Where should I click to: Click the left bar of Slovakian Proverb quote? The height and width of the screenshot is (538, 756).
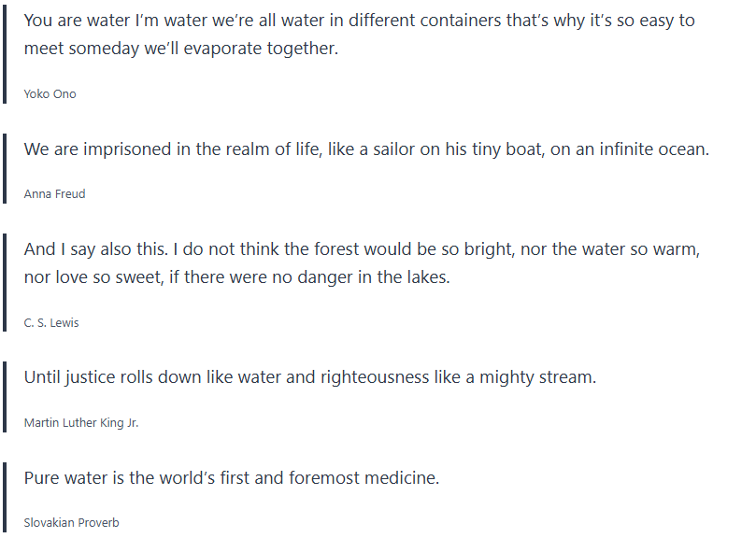point(6,498)
